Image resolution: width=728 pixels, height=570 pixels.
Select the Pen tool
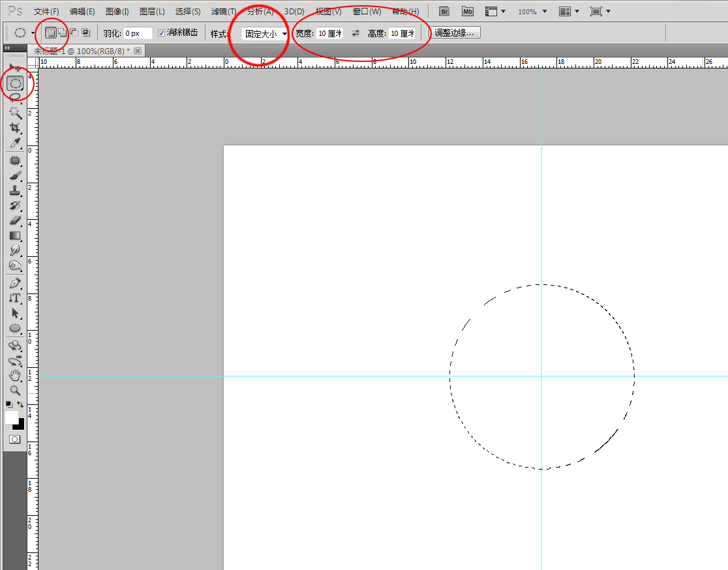[15, 283]
